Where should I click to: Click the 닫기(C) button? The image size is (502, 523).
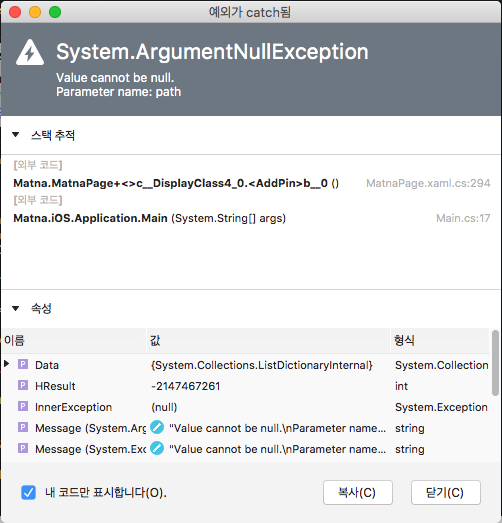tap(445, 492)
